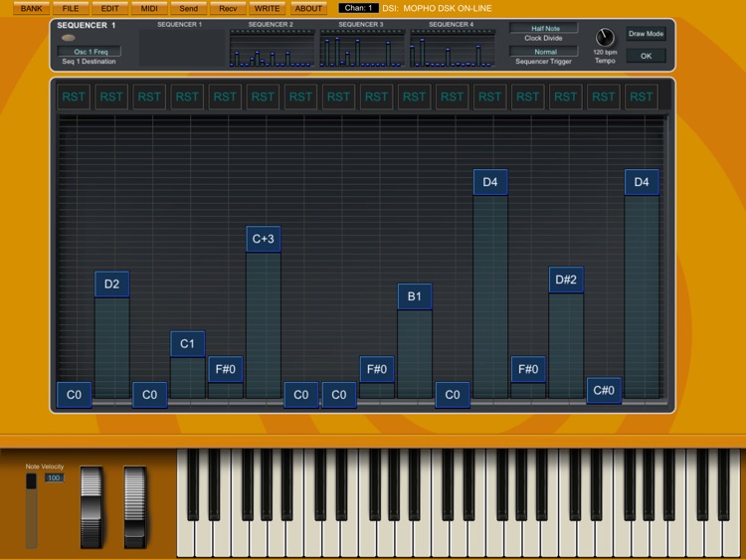The width and height of the screenshot is (746, 560).
Task: Click the Tempo knob
Action: [605, 37]
